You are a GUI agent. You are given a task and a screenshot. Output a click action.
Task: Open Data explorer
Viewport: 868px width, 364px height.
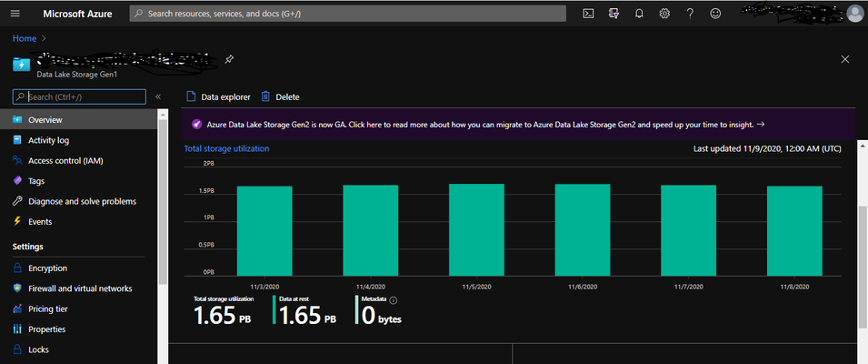coord(218,97)
